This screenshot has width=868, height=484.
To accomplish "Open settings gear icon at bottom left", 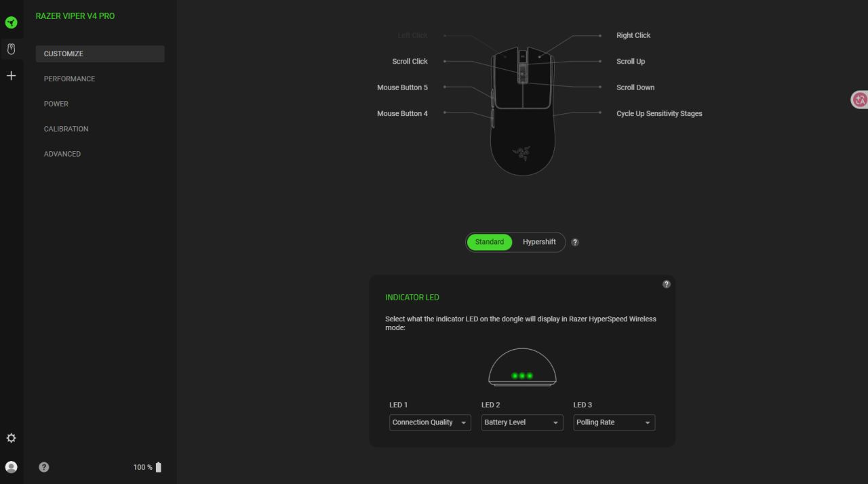I will [11, 439].
